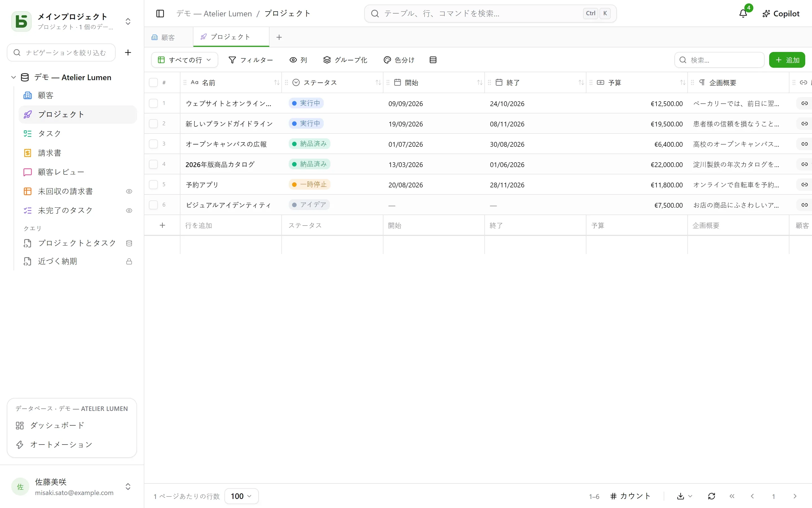Open タスク in sidebar
This screenshot has height=508, width=812.
[78, 134]
